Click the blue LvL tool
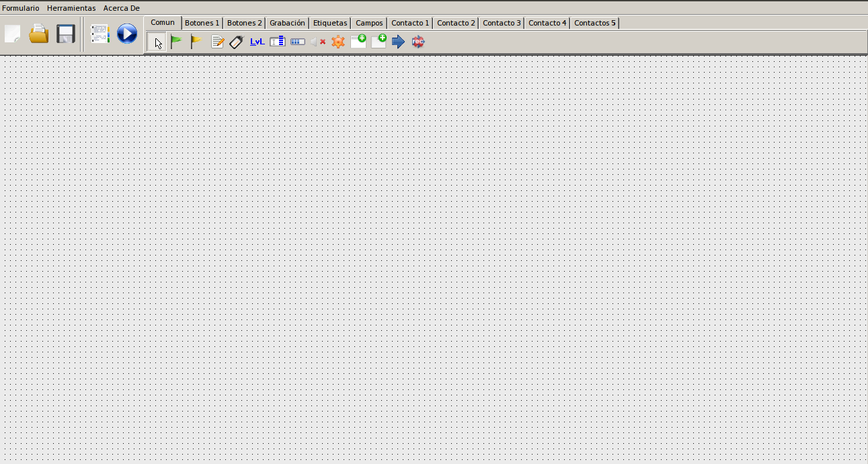Screen dimensions: 868x464 click(257, 42)
